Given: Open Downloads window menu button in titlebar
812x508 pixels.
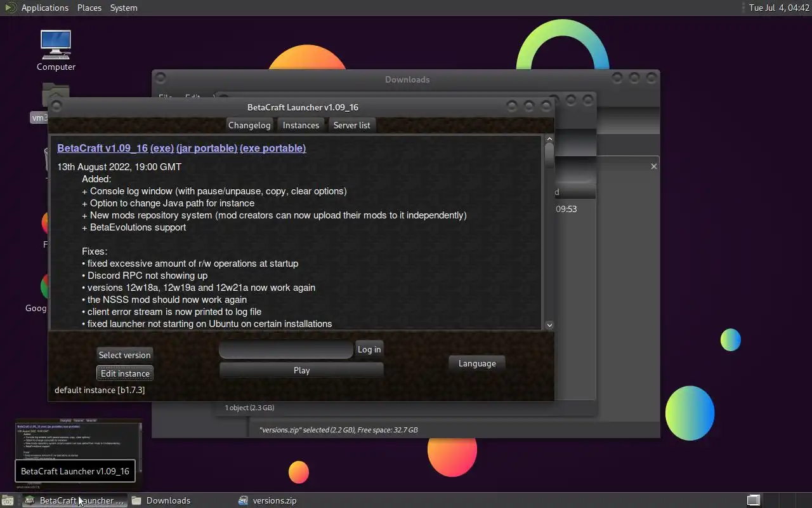Looking at the screenshot, I should (160, 78).
